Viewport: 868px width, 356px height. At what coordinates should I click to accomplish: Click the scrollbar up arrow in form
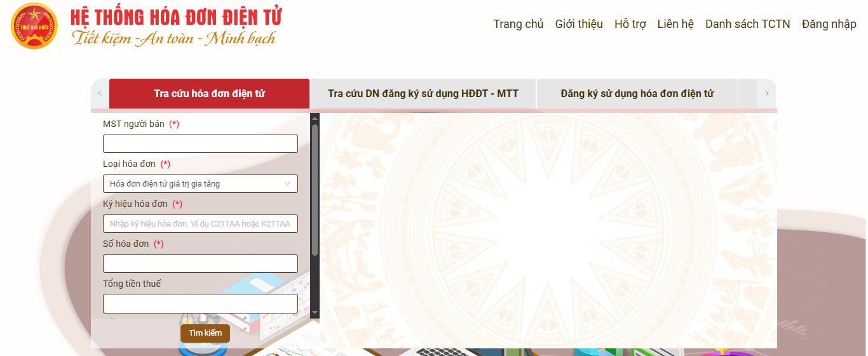(315, 118)
